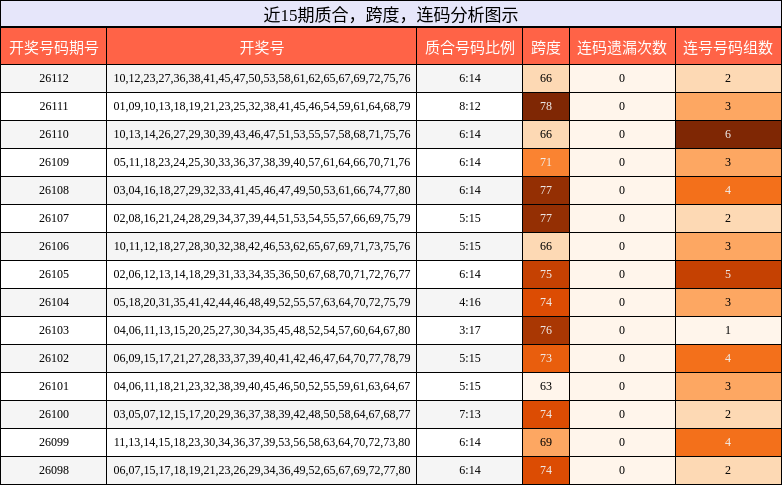Click span value 74 in row 26104
782x485 pixels.
[x=546, y=301]
